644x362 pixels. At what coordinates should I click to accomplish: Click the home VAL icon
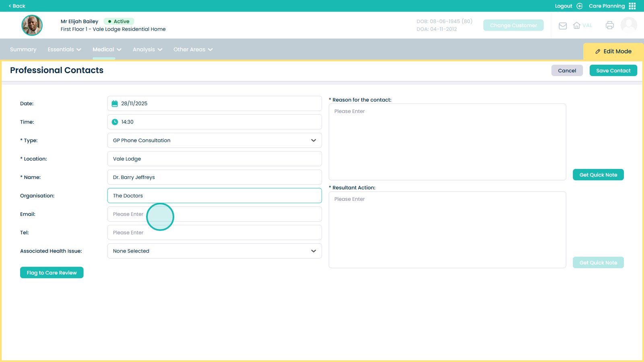[x=577, y=26]
